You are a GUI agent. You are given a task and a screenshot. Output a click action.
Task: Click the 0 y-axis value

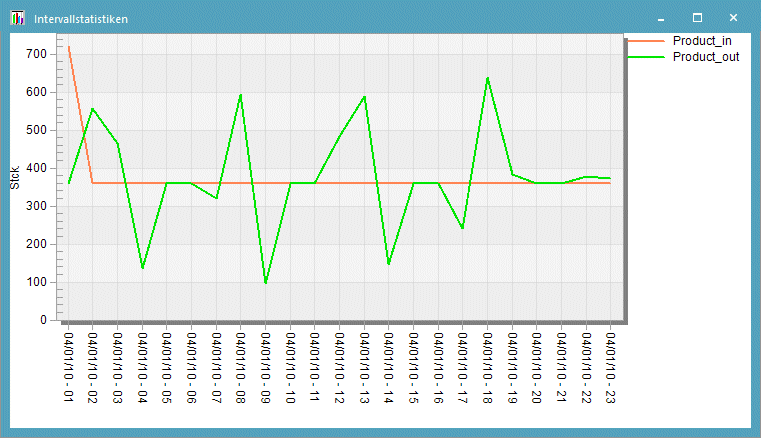44,320
